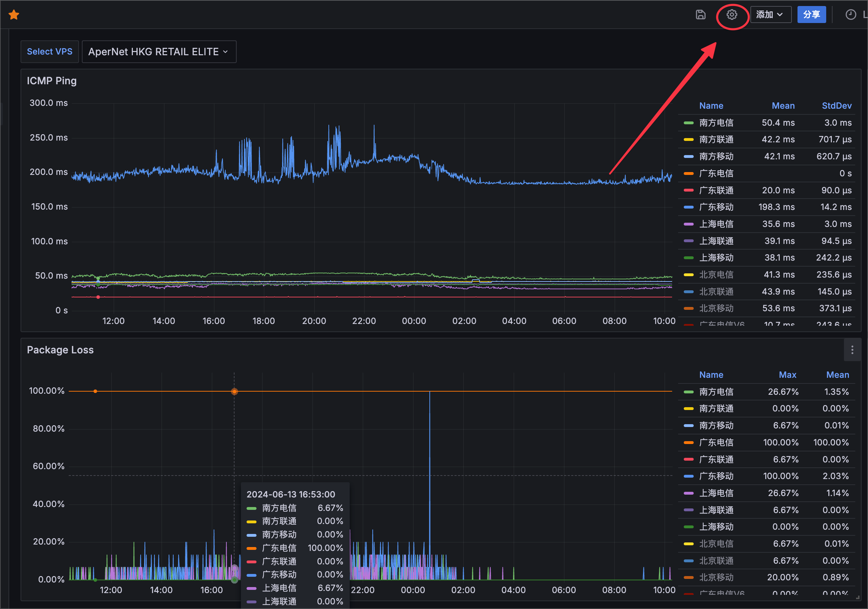Open Package Loss panel three-dot menu
868x609 pixels.
[x=852, y=350]
